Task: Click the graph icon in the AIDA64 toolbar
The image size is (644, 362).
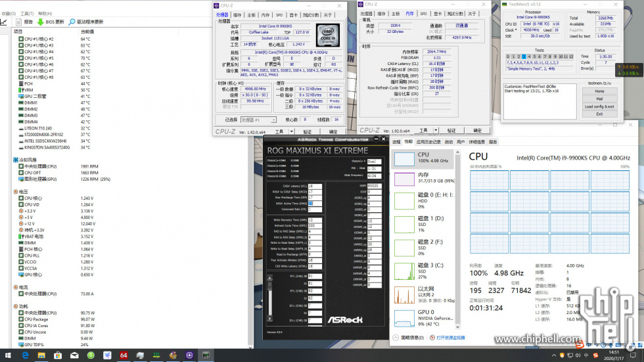Action: click(4, 22)
